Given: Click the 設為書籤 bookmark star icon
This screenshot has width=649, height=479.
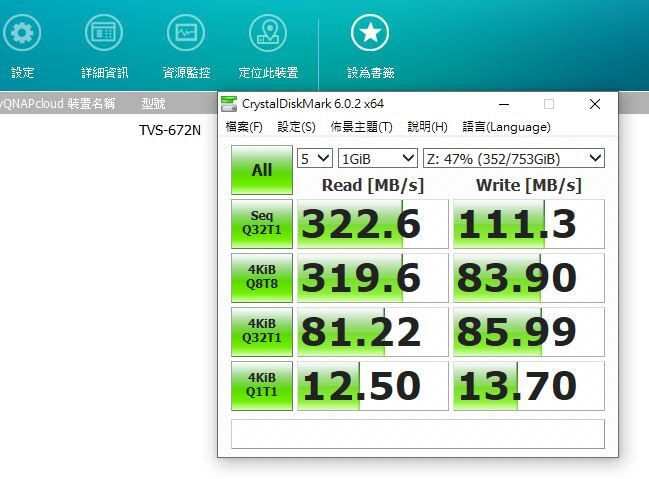Looking at the screenshot, I should (370, 33).
